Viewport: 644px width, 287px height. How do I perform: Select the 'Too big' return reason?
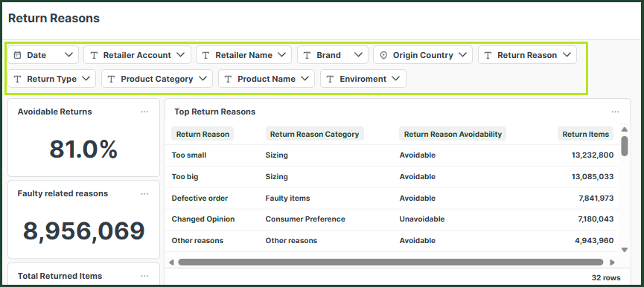click(185, 177)
